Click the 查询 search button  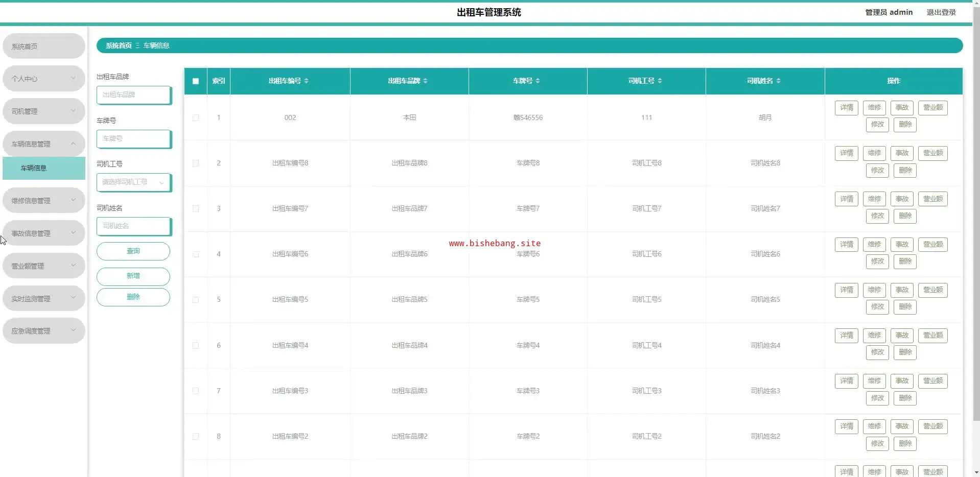pos(133,251)
